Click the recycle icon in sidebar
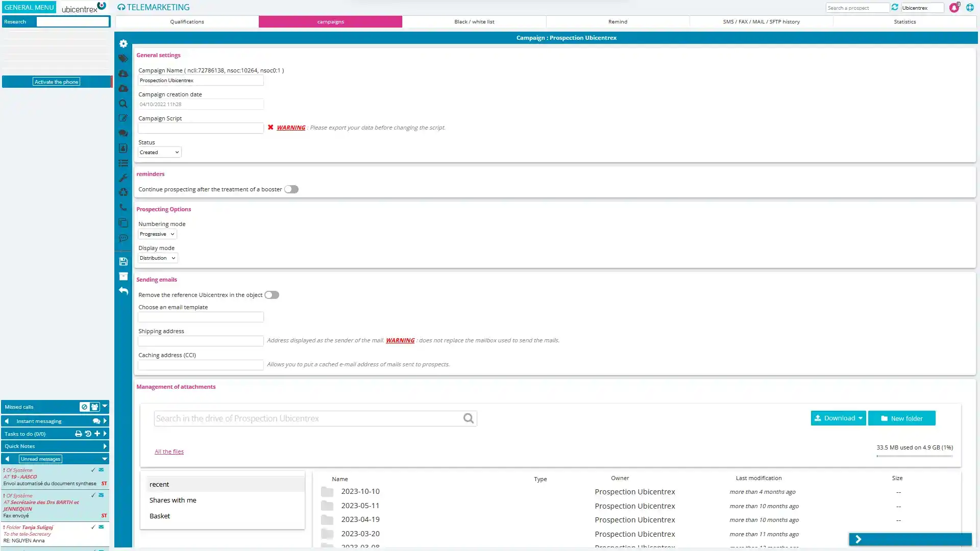Image resolution: width=980 pixels, height=551 pixels. [x=123, y=192]
